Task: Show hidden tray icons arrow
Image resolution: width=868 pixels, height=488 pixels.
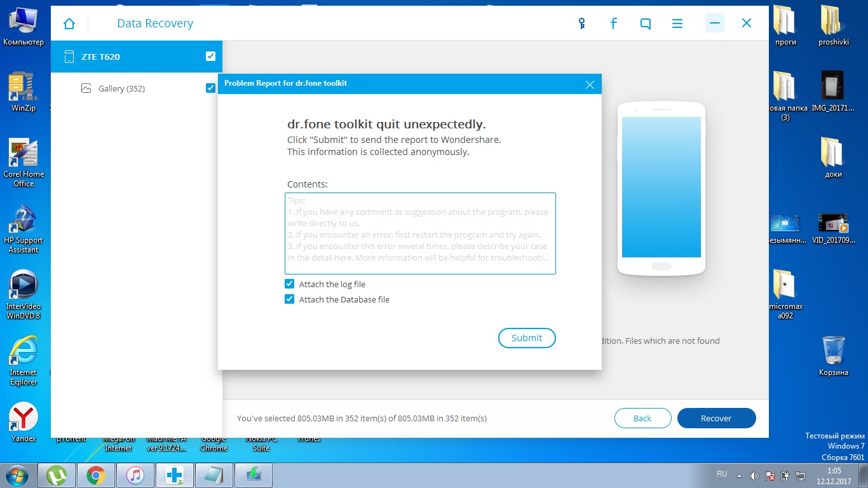Action: click(739, 475)
